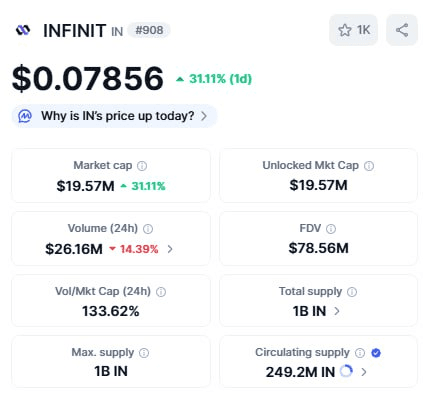Expand the Circulating supply chevron
This screenshot has width=423, height=393.
pyautogui.click(x=364, y=372)
